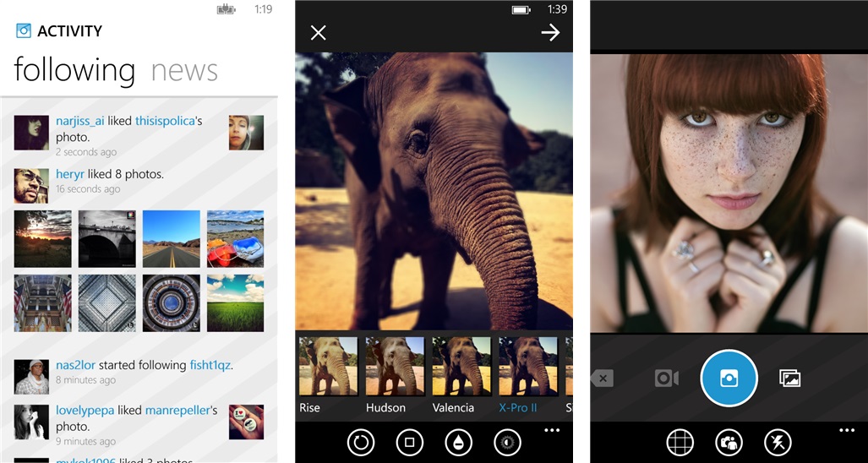Click heryr avatar with glasses
Image resolution: width=868 pixels, height=463 pixels.
point(31,187)
